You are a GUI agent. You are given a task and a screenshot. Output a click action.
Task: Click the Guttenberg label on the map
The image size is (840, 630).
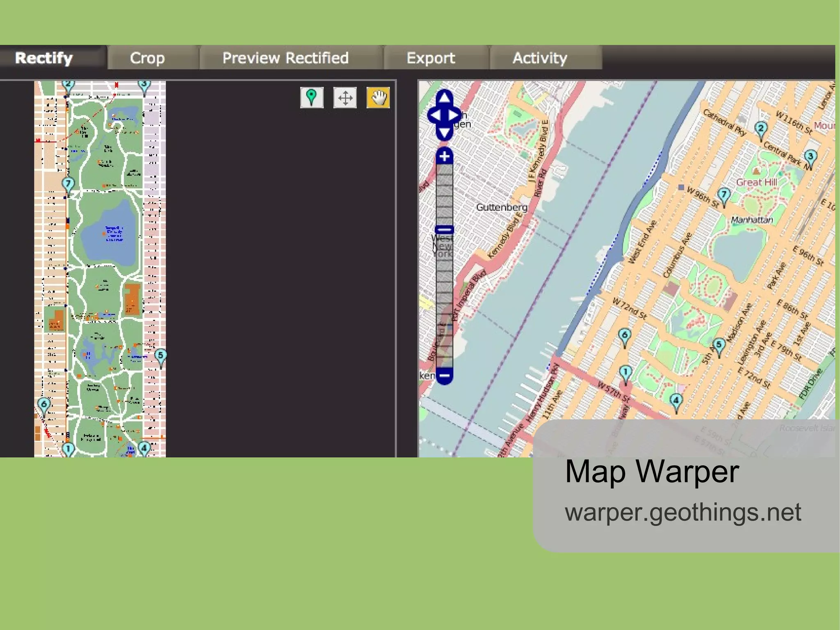click(x=502, y=207)
